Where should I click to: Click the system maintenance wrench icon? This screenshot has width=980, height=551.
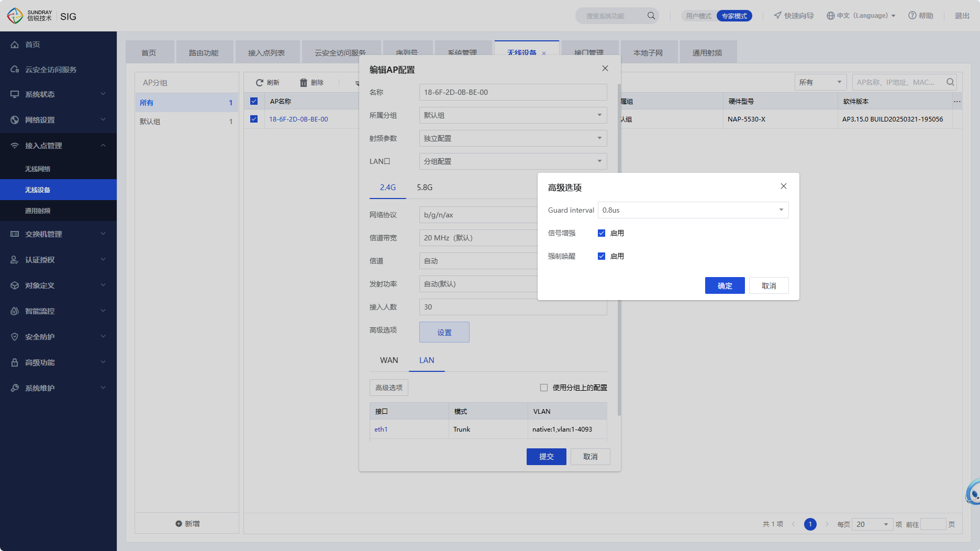click(15, 388)
